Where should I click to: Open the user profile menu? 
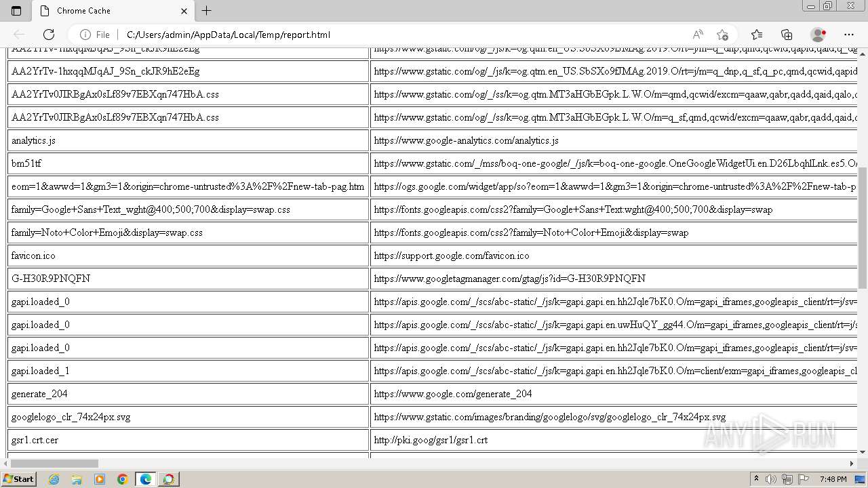point(818,35)
